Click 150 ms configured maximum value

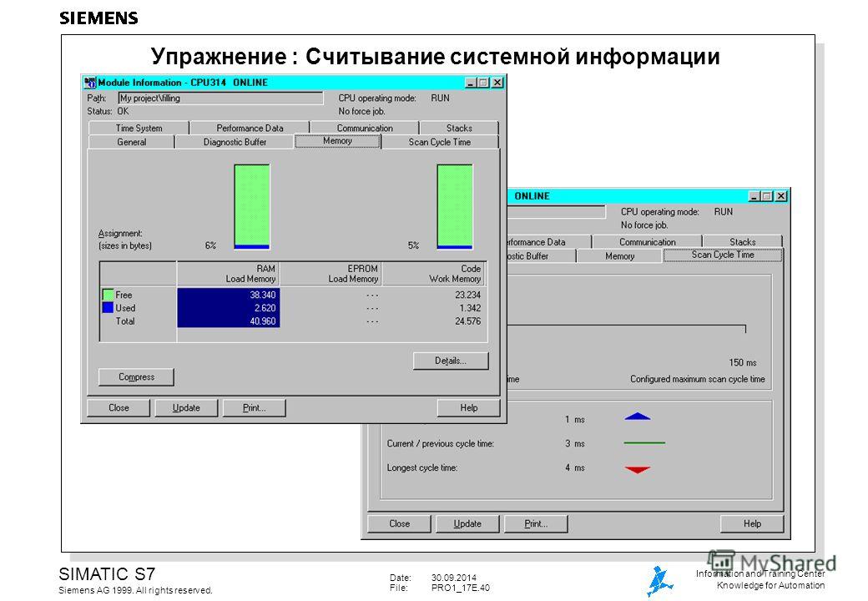[742, 362]
